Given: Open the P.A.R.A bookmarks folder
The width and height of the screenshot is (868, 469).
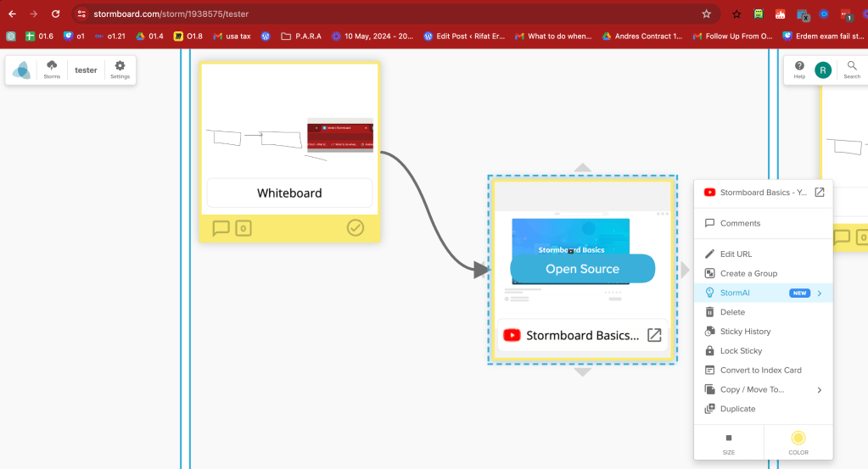Looking at the screenshot, I should tap(301, 36).
